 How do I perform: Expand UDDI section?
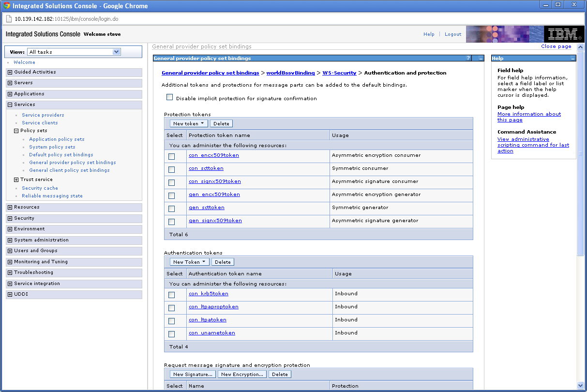(10, 294)
